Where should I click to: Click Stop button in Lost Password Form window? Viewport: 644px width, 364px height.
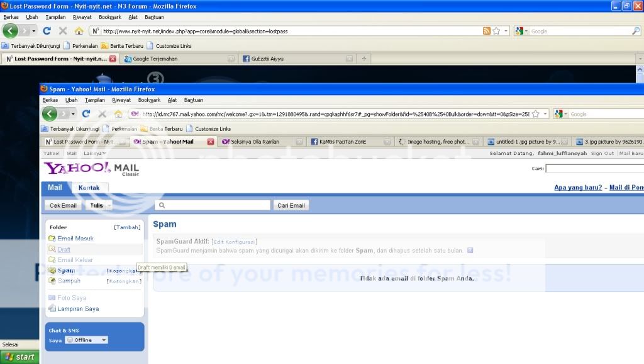coord(63,31)
